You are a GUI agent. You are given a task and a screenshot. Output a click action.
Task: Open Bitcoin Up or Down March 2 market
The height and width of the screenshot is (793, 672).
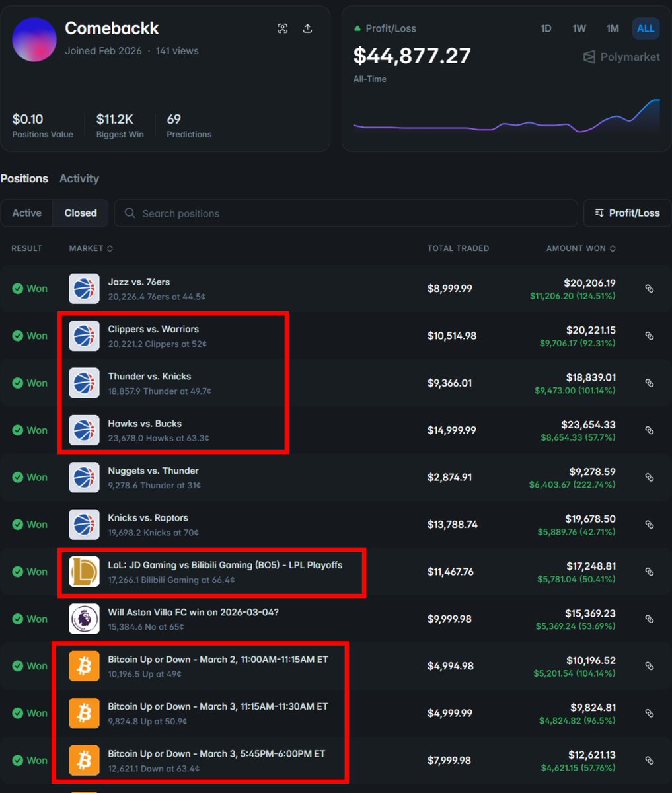click(x=218, y=660)
